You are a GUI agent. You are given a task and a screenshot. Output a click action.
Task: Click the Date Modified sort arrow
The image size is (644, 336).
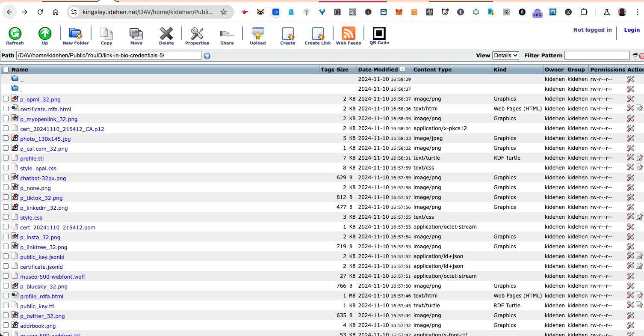pyautogui.click(x=402, y=69)
